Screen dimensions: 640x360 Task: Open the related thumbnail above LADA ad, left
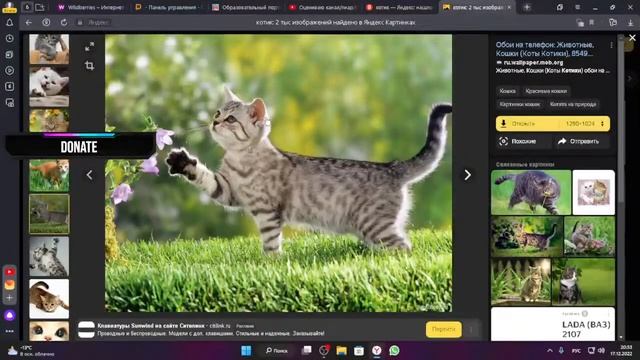coord(521,282)
